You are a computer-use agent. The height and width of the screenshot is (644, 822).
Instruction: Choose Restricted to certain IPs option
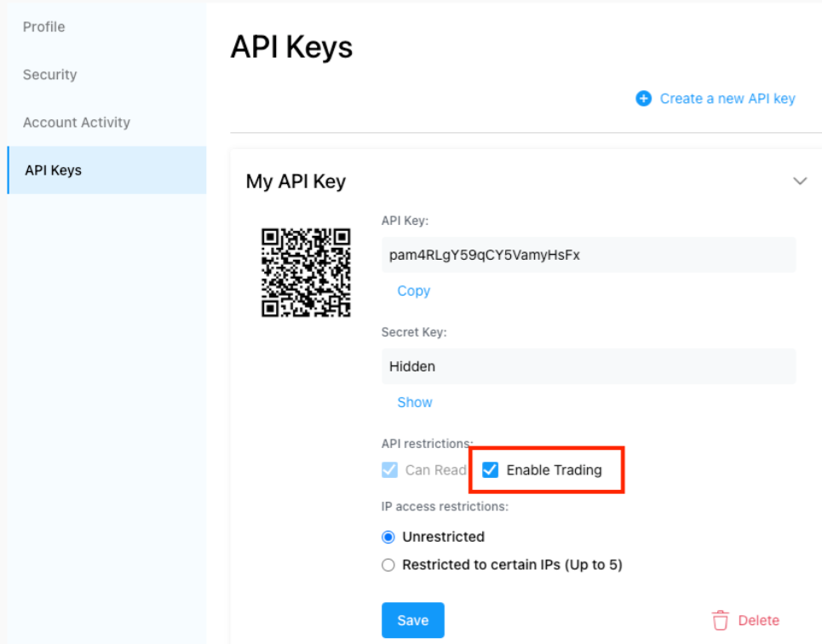click(388, 565)
